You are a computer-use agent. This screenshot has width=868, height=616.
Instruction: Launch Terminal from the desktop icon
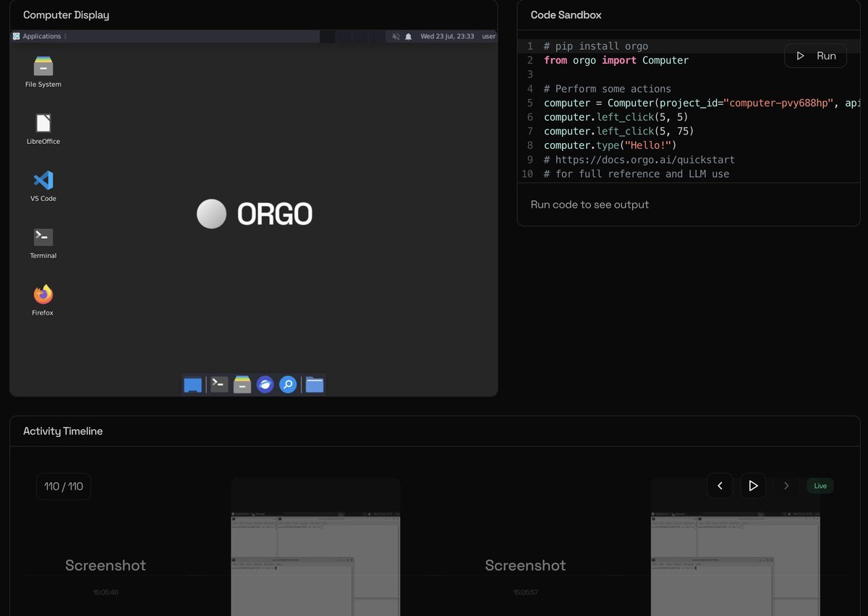43,243
